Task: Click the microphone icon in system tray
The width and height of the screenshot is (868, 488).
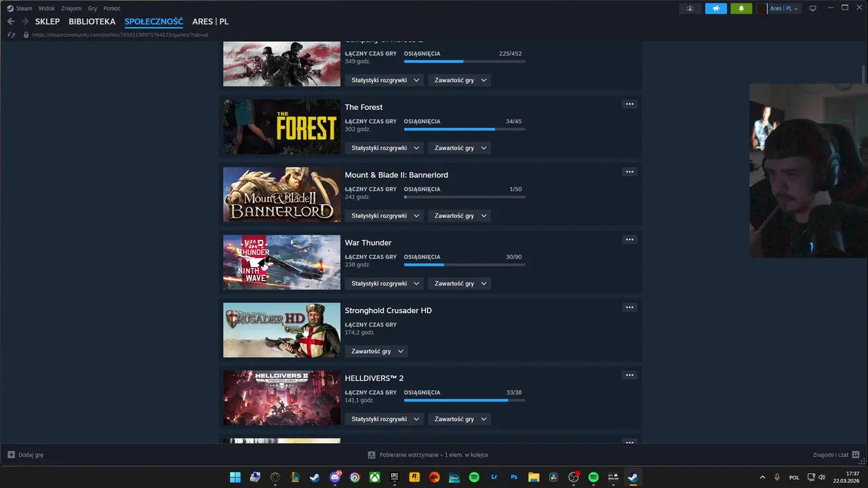Action: pyautogui.click(x=777, y=477)
